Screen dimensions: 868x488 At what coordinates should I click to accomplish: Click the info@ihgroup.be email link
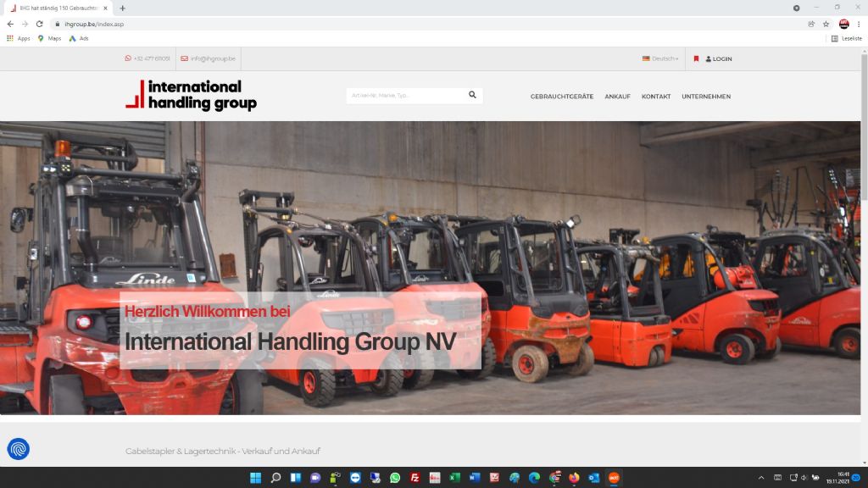pos(209,58)
